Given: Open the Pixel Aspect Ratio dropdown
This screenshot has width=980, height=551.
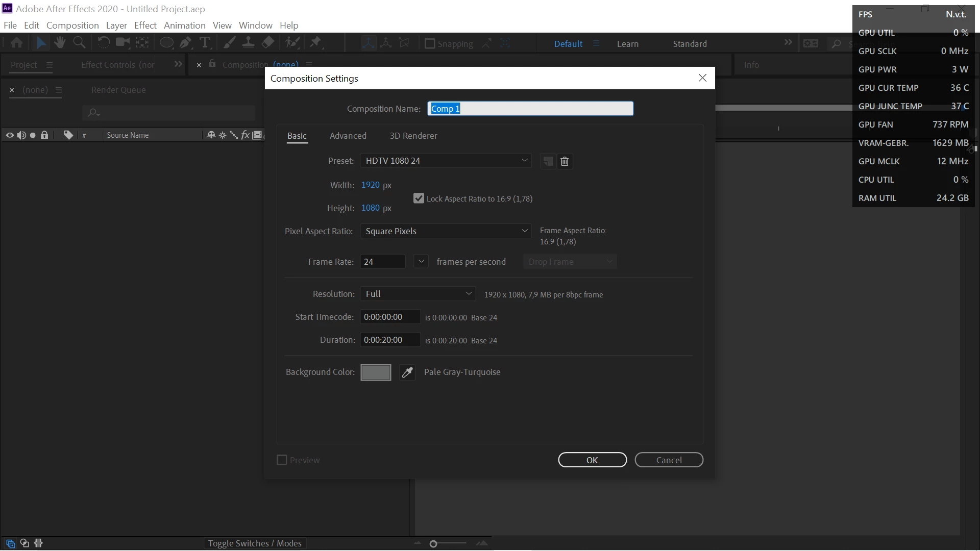Looking at the screenshot, I should click(x=446, y=231).
